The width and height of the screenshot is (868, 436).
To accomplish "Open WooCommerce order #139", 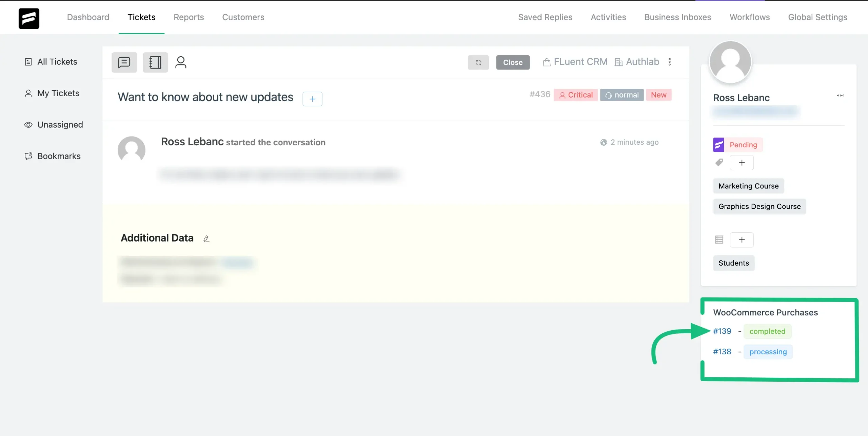I will tap(722, 331).
